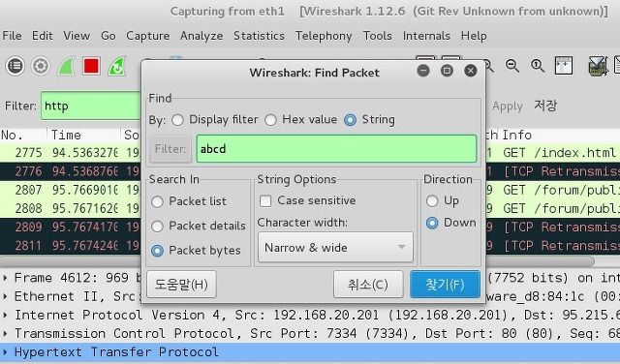Sort by the No. column header
Viewport: 620px width, 364px height.
tap(23, 135)
